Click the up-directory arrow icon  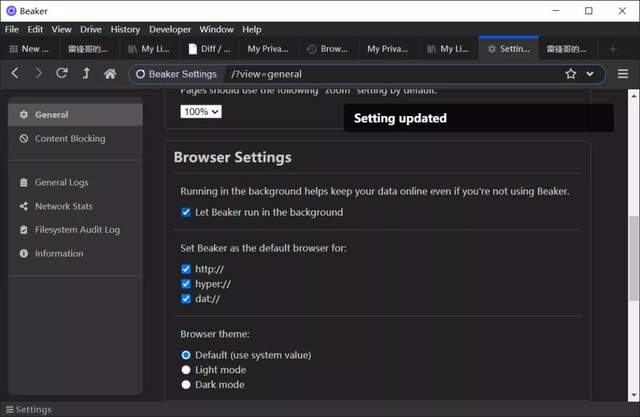tap(86, 74)
